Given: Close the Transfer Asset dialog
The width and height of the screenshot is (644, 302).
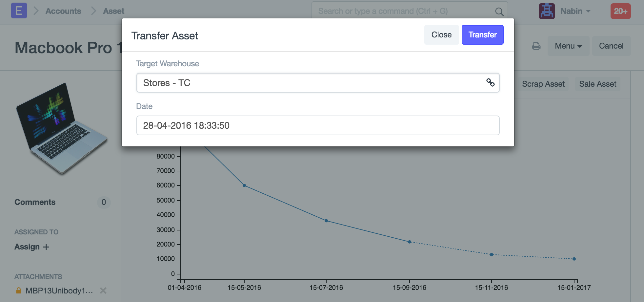Looking at the screenshot, I should [x=441, y=35].
